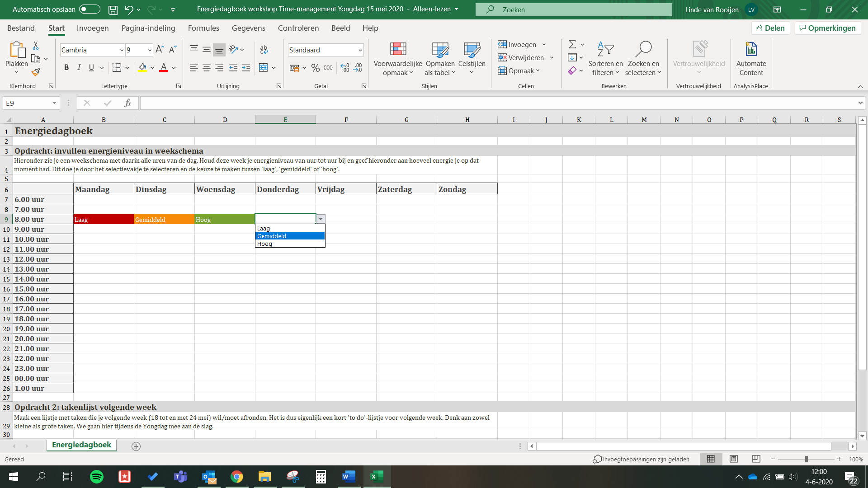Open the font size dropdown

click(150, 50)
